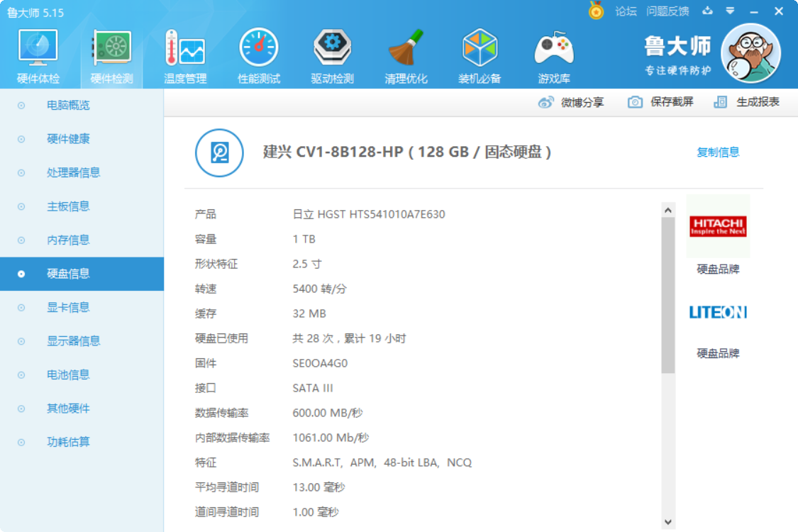
Task: Click the 鲁大师 5.15 window title
Action: click(35, 13)
